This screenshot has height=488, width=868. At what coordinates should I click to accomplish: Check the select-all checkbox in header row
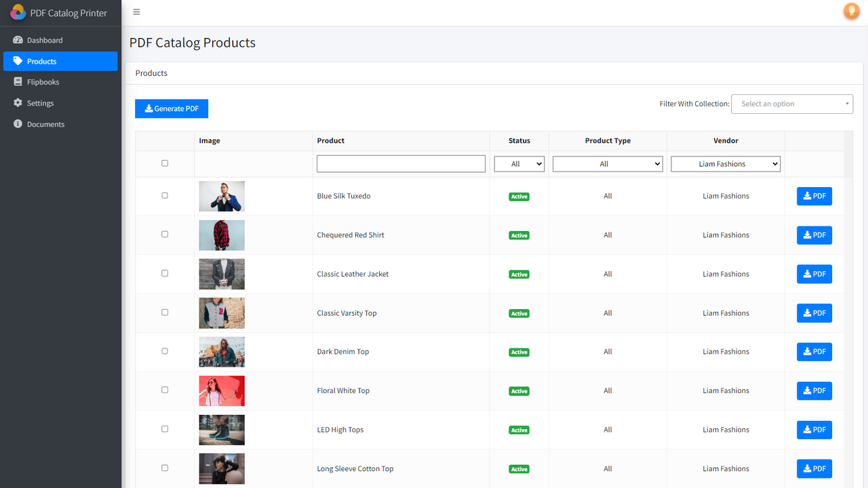[163, 163]
